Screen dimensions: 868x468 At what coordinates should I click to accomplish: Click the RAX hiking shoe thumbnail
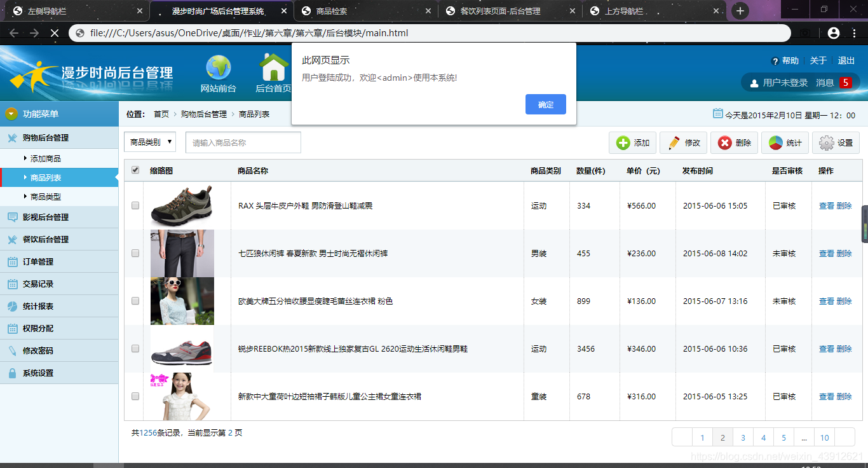pyautogui.click(x=182, y=205)
